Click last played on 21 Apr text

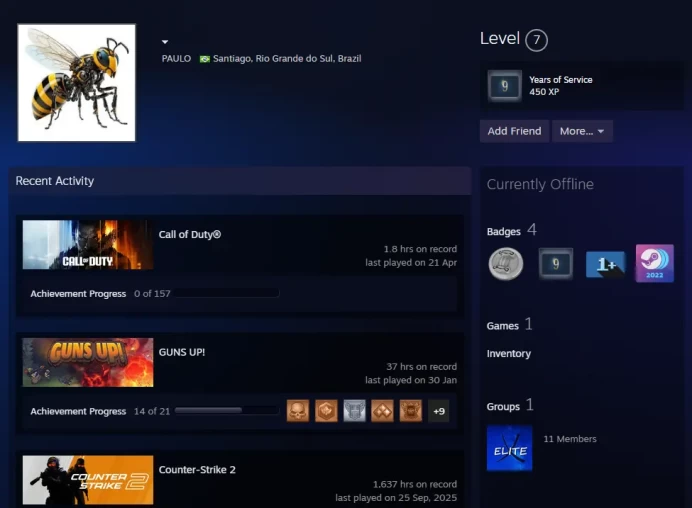[411, 263]
